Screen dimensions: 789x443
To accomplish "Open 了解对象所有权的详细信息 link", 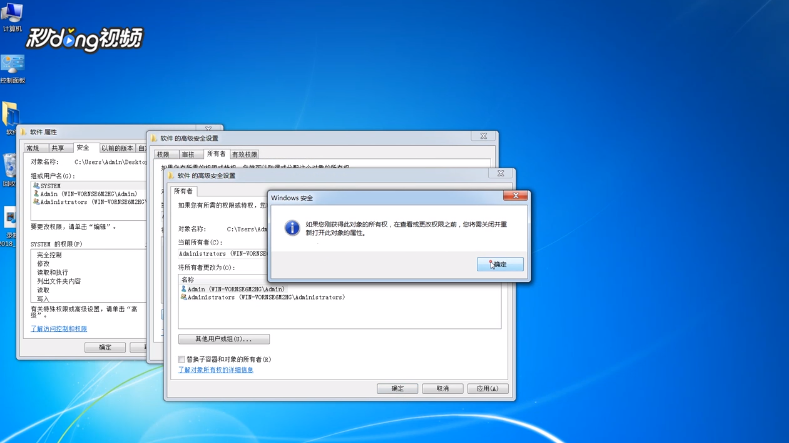I will point(216,370).
